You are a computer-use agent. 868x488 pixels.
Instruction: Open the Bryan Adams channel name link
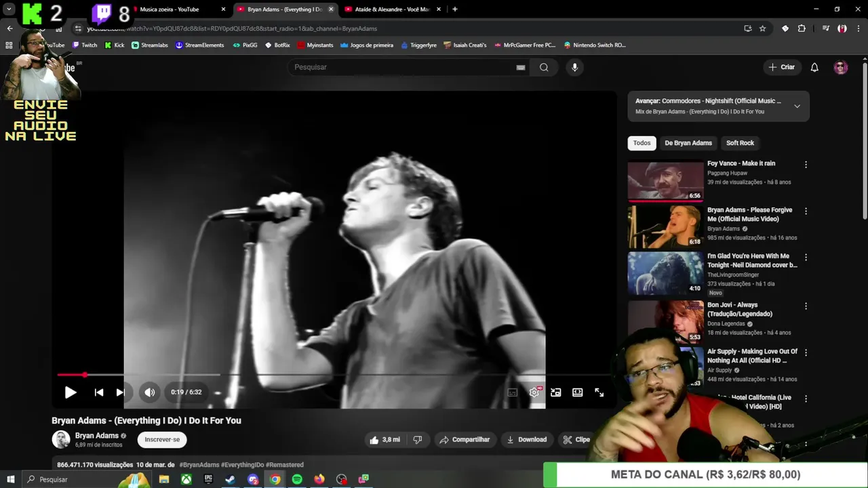[x=97, y=436]
